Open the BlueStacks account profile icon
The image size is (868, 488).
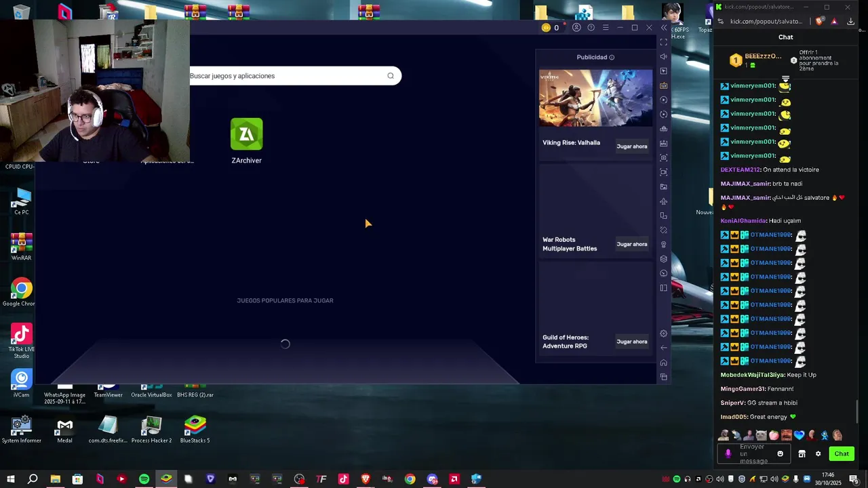(576, 28)
